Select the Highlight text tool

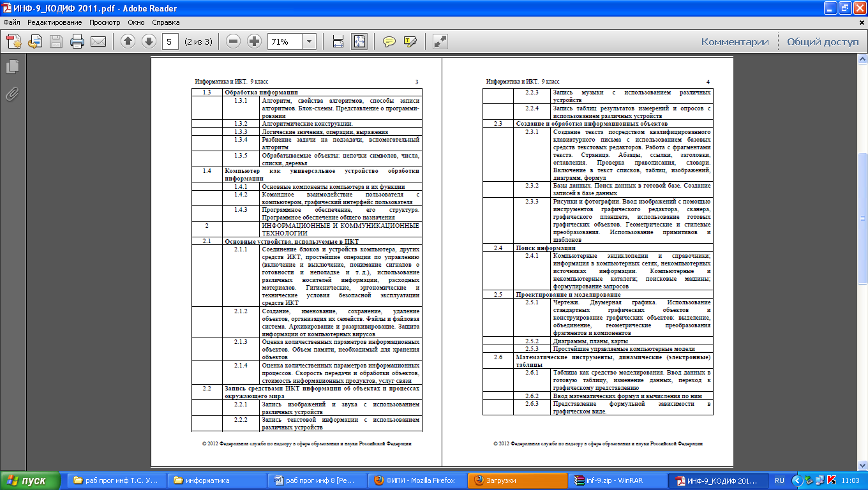click(410, 41)
